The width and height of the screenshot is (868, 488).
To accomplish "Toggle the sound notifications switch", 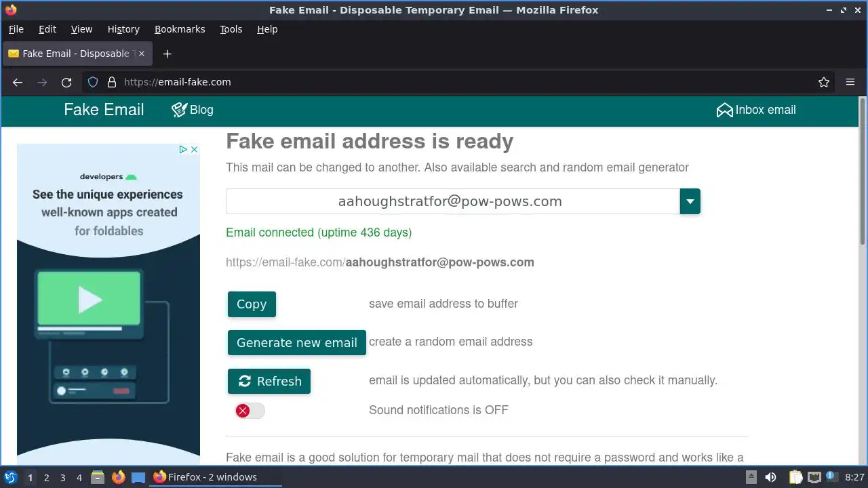I will pos(250,411).
